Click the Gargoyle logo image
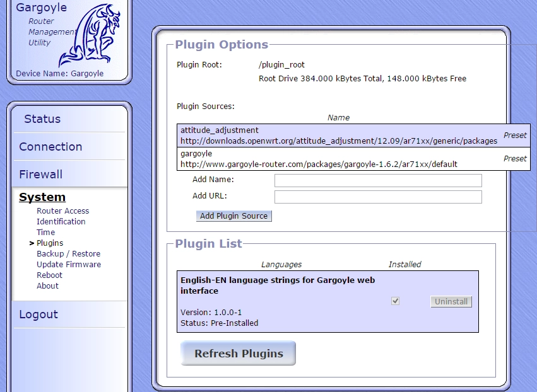Image resolution: width=537 pixels, height=392 pixels. click(90, 35)
